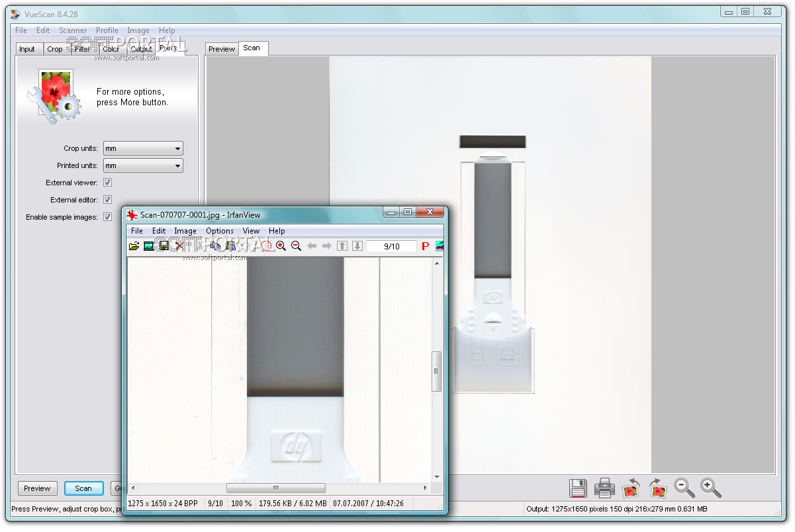Image resolution: width=795 pixels, height=532 pixels.
Task: Click the save (floppy disk) icon in VueScan
Action: pos(578,488)
